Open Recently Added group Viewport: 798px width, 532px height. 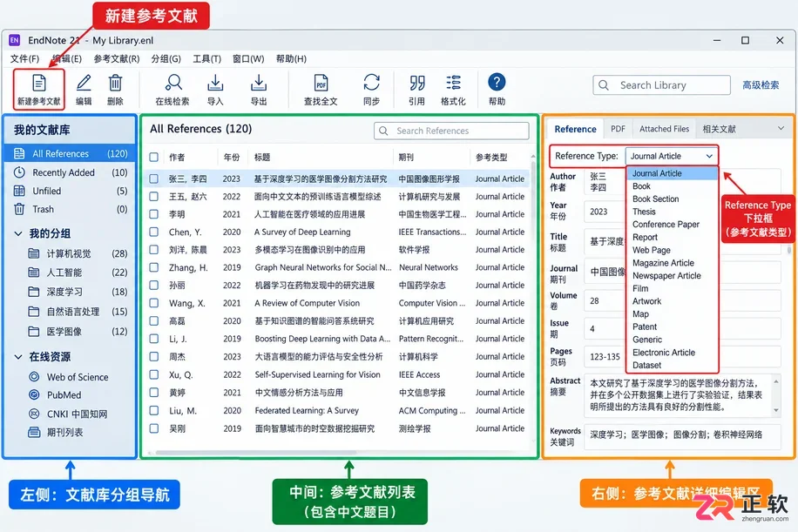pyautogui.click(x=71, y=172)
